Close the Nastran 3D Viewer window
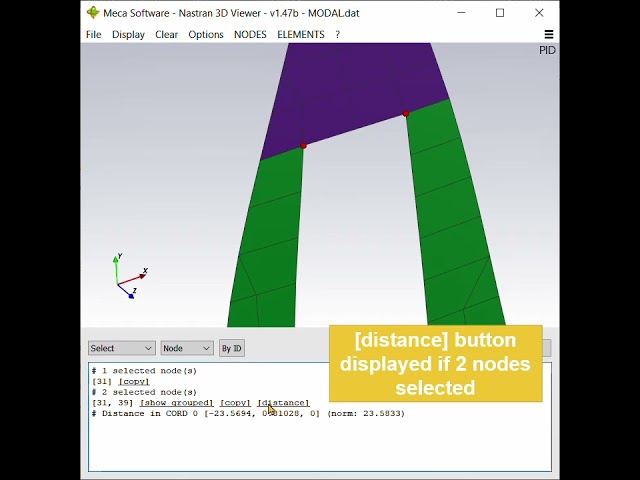Screen dimensions: 640x480 [539, 13]
